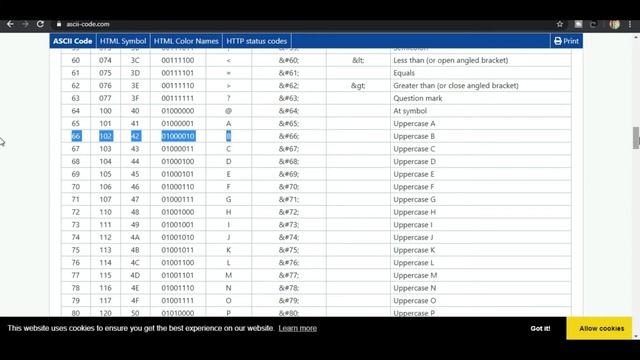Image resolution: width=640 pixels, height=360 pixels.
Task: Go back with the browser back arrow
Action: [10, 24]
